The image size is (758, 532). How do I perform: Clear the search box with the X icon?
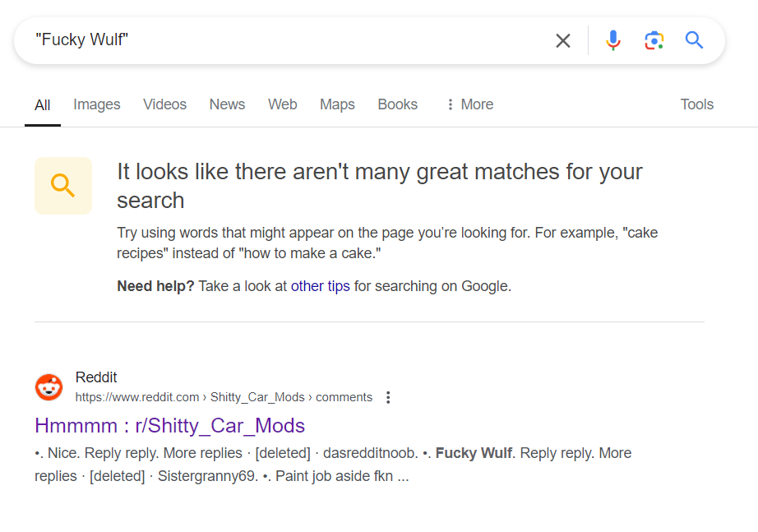coord(563,40)
